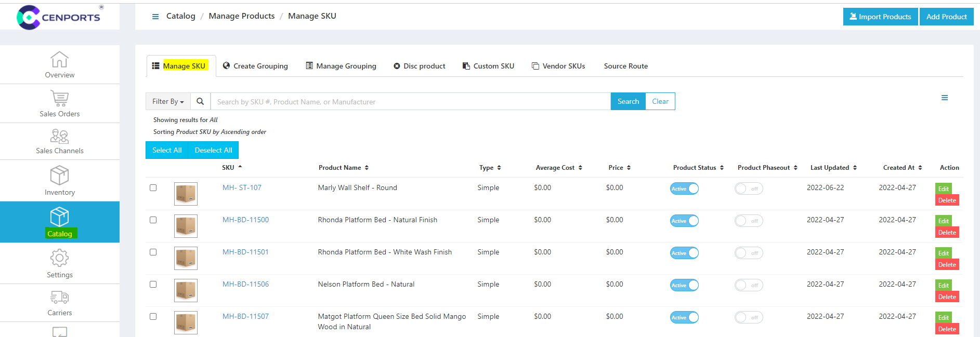Expand the Filter By dropdown
Viewport: 980px width, 337px height.
click(168, 102)
